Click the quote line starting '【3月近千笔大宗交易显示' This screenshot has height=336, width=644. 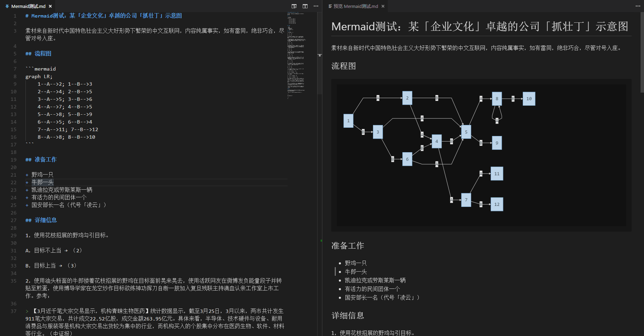(x=155, y=322)
